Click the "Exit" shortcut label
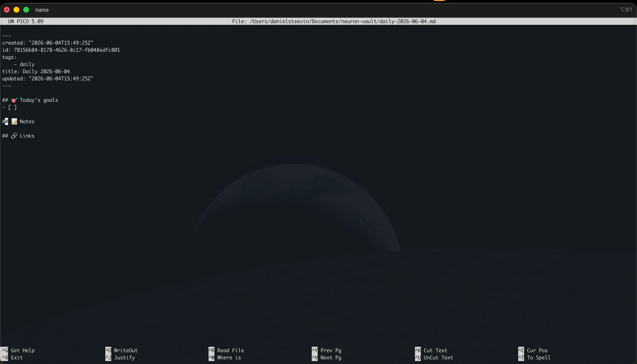Image resolution: width=637 pixels, height=364 pixels. [17, 358]
